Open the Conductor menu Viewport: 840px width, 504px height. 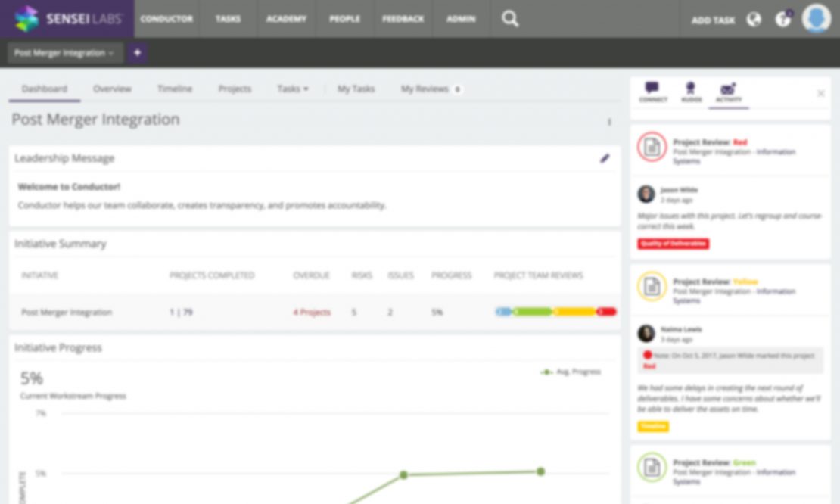[166, 19]
